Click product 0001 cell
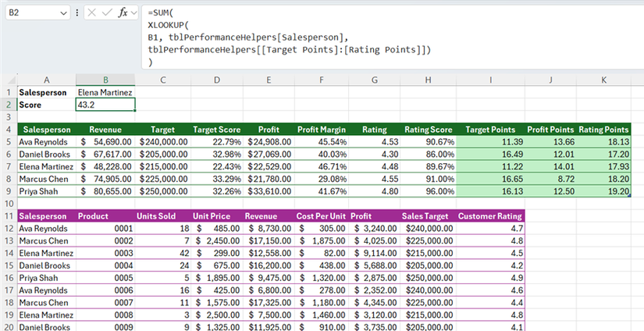 105,228
